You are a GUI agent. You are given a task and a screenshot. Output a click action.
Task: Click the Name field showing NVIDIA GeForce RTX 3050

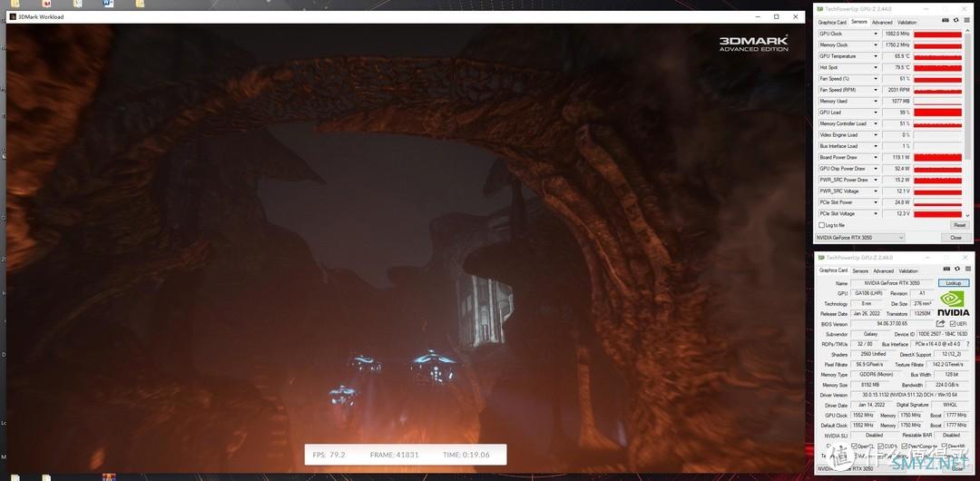coord(893,283)
